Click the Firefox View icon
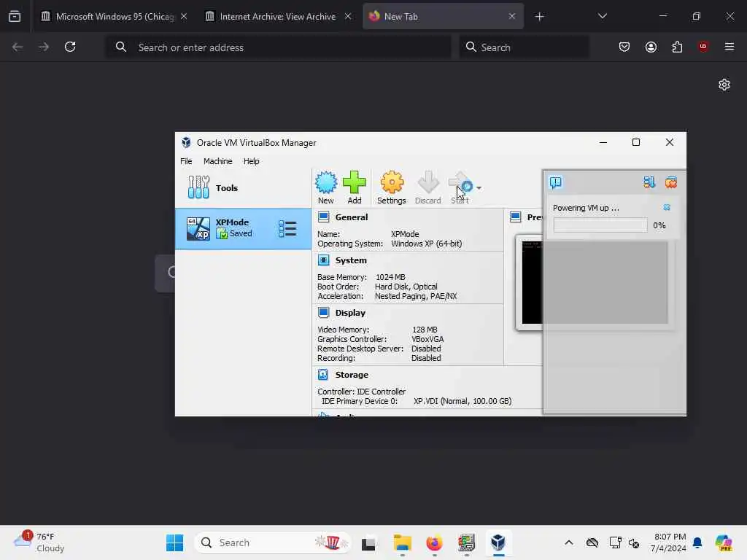Image resolution: width=747 pixels, height=560 pixels. tap(15, 17)
